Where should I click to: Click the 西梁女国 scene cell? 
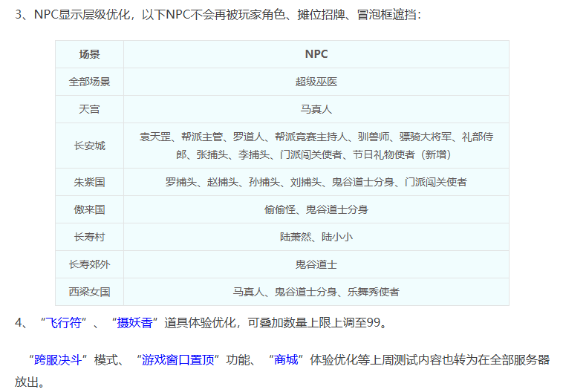point(89,292)
